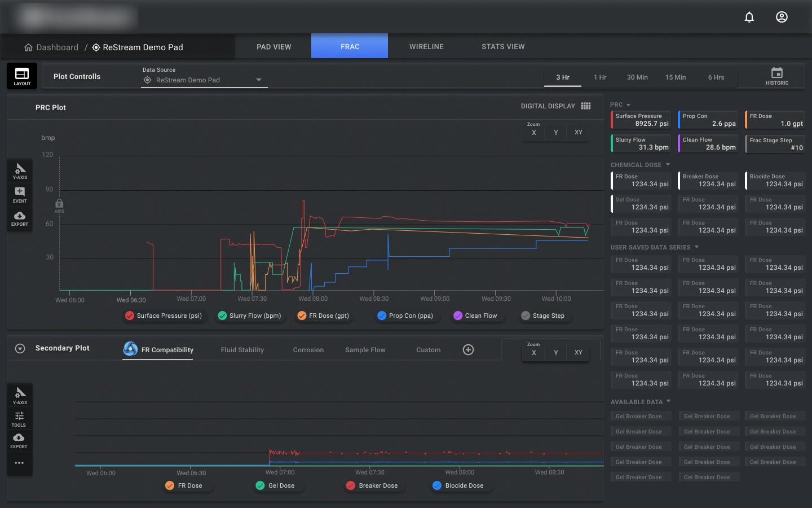Image resolution: width=812 pixels, height=508 pixels.
Task: Open the Custom secondary plot tab
Action: 429,350
